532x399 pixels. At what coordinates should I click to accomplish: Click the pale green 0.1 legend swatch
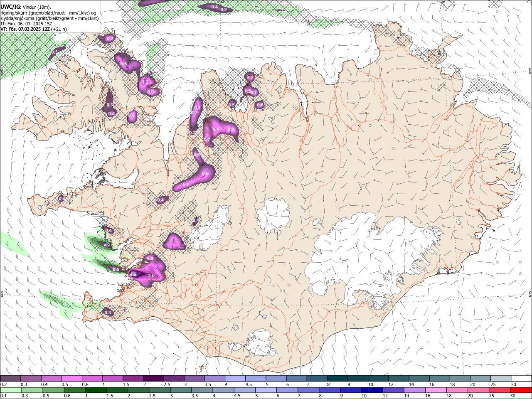coord(10,390)
